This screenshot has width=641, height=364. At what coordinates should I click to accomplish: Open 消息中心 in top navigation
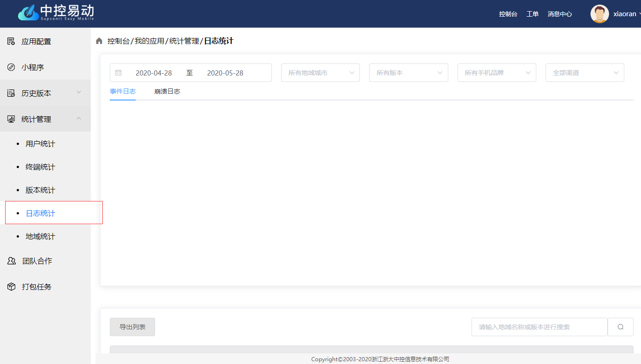[x=559, y=14]
